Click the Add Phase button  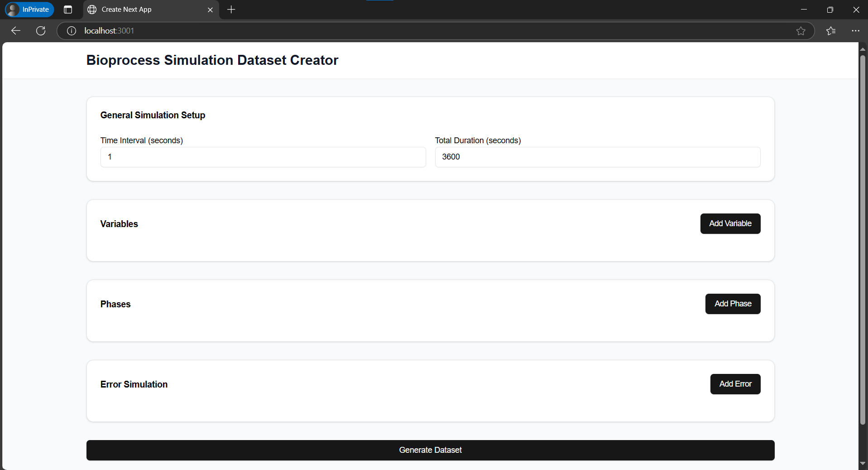tap(733, 304)
